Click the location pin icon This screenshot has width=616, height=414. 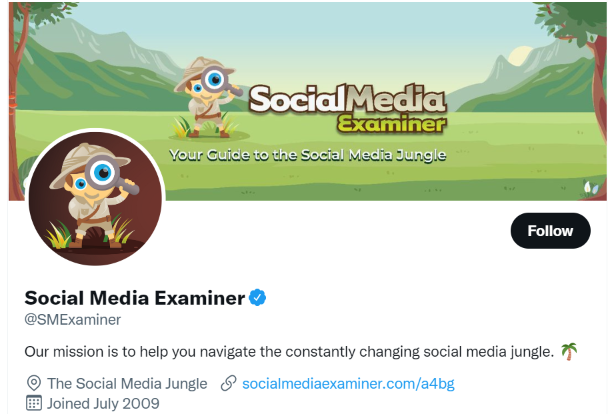point(33,383)
